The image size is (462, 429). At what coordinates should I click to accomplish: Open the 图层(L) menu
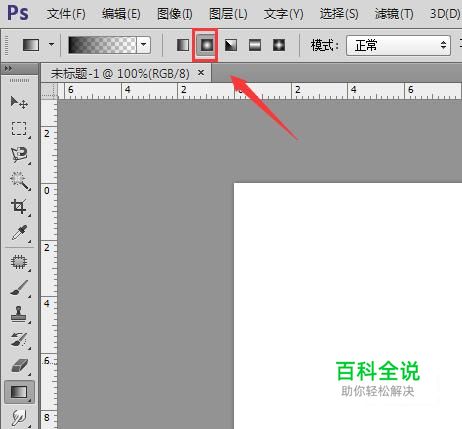pyautogui.click(x=228, y=14)
